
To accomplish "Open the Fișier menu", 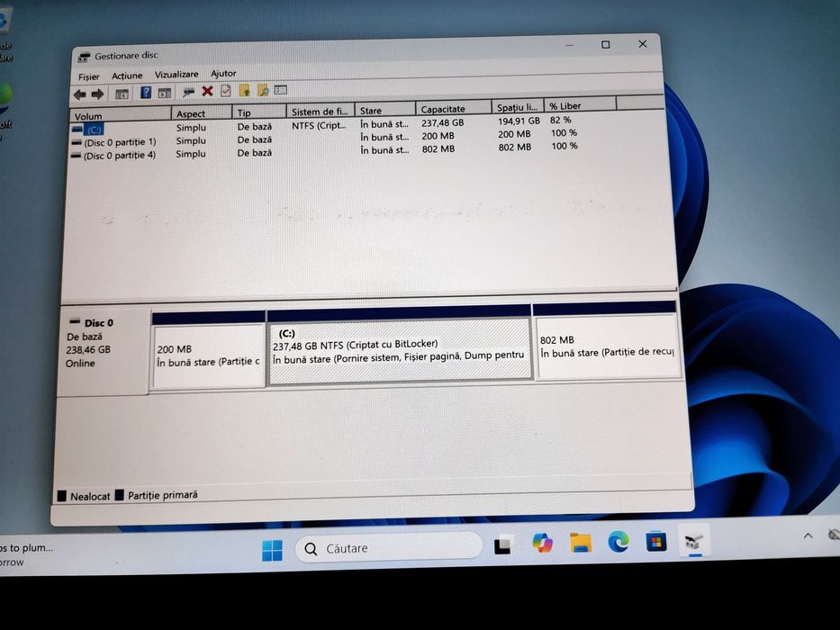I will (89, 76).
